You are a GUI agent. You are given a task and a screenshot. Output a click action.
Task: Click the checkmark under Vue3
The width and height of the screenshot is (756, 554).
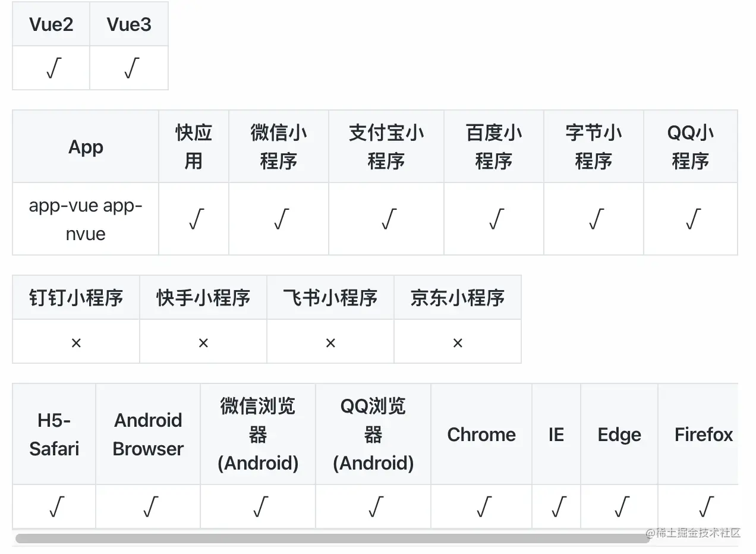(x=130, y=68)
